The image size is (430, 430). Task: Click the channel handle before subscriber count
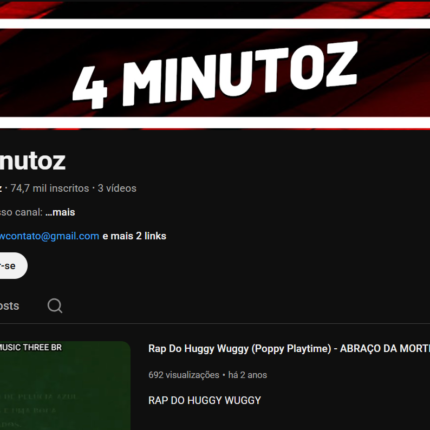[x=1, y=188]
